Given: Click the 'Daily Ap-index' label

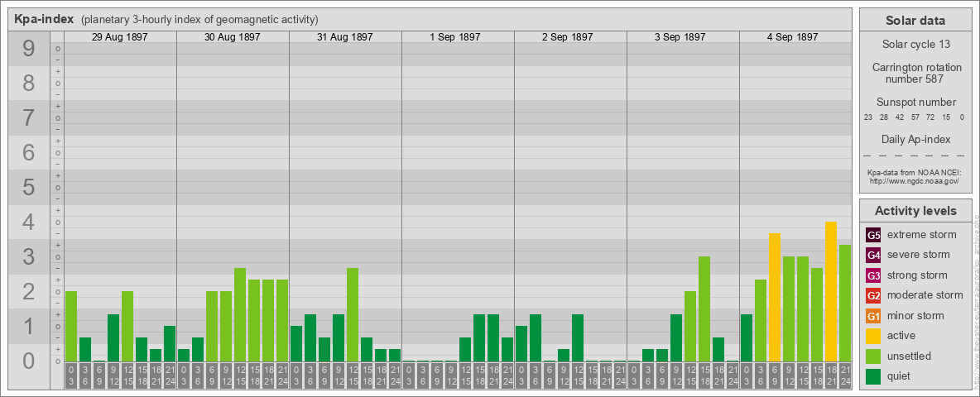Looking at the screenshot, I should [915, 139].
